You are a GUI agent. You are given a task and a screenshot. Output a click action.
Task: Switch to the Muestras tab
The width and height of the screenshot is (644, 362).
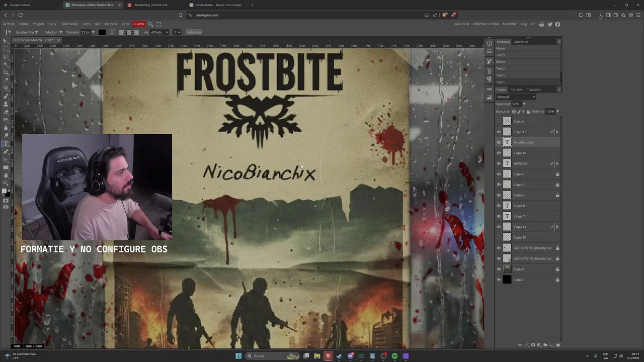521,42
